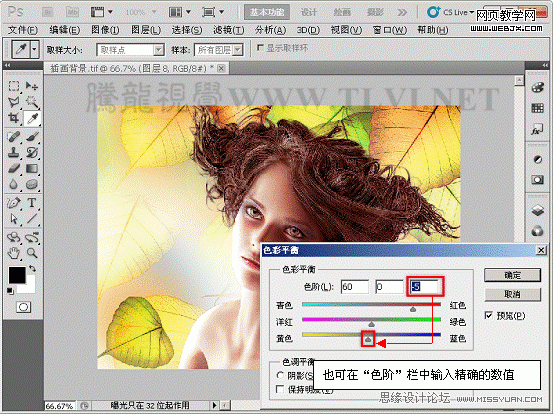Select the Polygonal Lasso tool
The image size is (553, 414).
click(x=14, y=102)
